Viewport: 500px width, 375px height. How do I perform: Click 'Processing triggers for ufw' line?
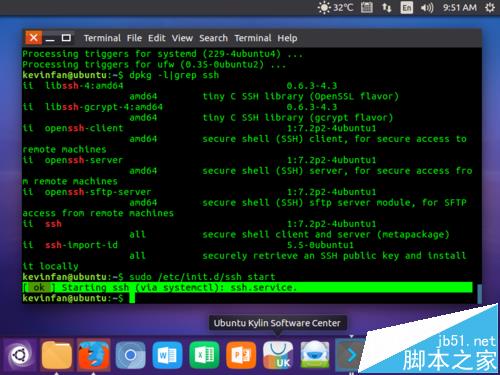154,64
